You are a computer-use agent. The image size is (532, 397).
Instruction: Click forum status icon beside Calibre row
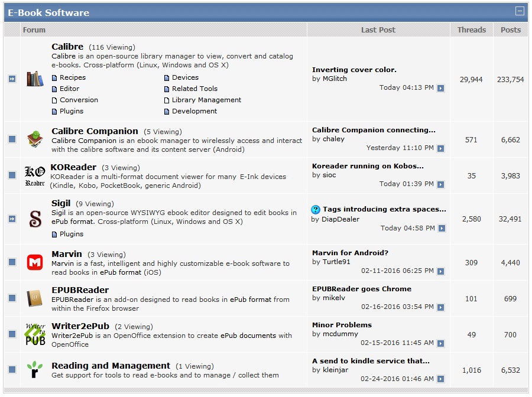(x=12, y=79)
